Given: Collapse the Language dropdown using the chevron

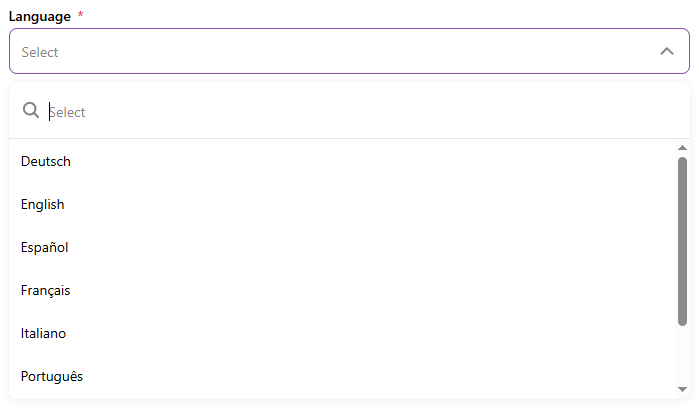Looking at the screenshot, I should 667,51.
